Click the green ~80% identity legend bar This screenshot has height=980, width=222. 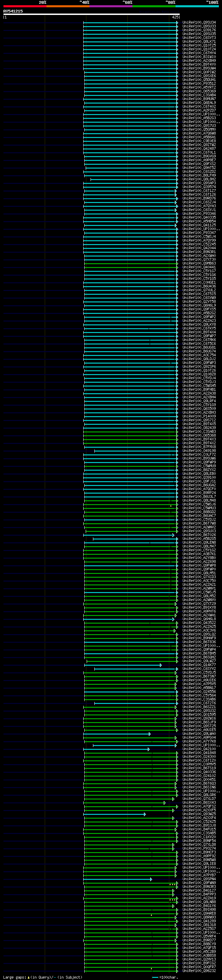point(154,6)
